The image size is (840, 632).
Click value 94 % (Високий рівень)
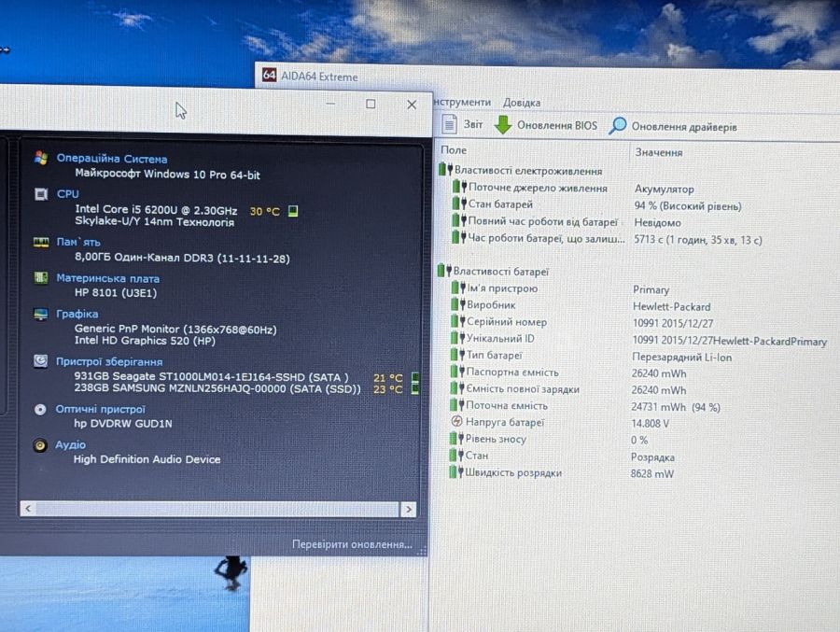pos(687,205)
